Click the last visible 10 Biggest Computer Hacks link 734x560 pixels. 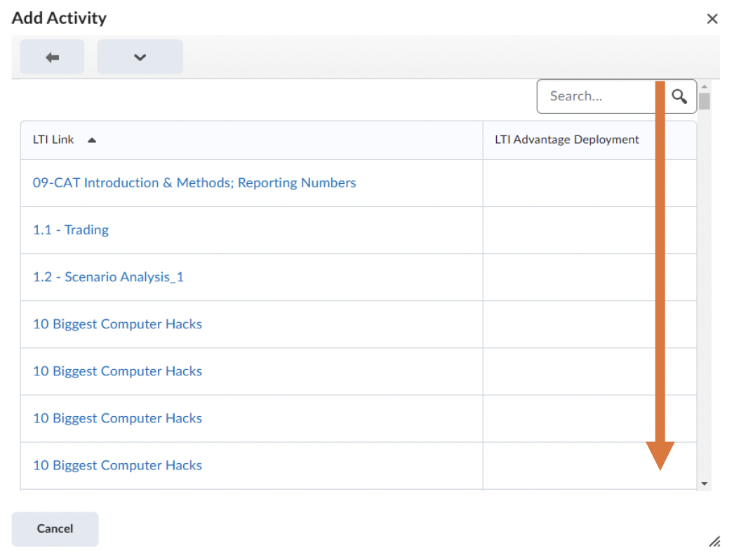pyautogui.click(x=117, y=465)
